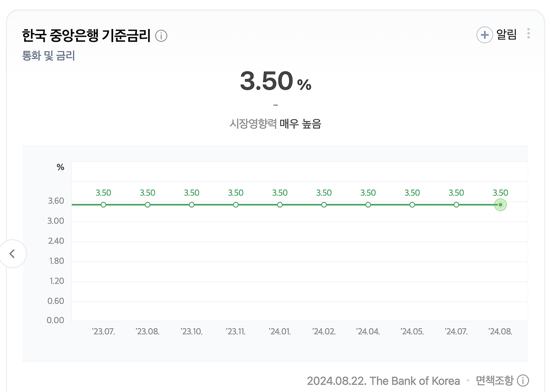The image size is (551, 392).
Task: Click the info icon next to 한국 중앙은행 기준금리
Action: click(161, 36)
